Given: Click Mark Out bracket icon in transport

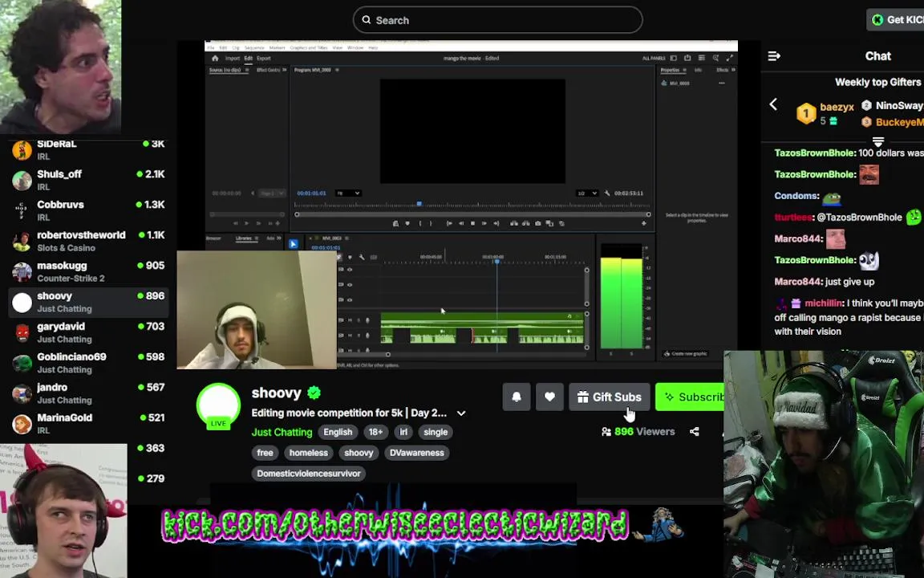Looking at the screenshot, I should pyautogui.click(x=431, y=223).
